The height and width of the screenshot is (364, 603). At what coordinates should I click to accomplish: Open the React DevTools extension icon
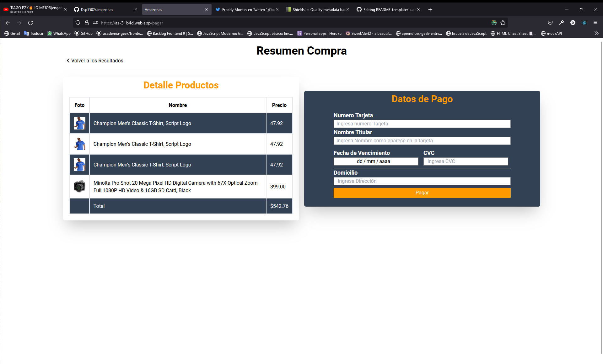[x=584, y=23]
